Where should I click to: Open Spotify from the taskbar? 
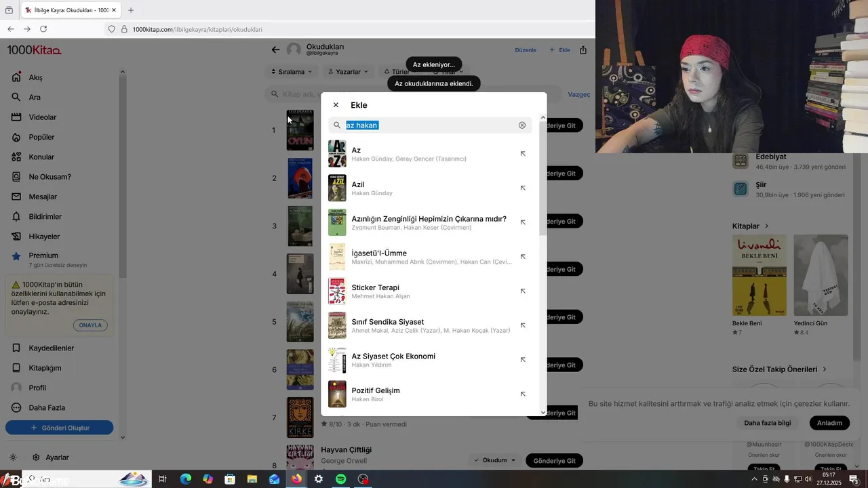coord(341,479)
